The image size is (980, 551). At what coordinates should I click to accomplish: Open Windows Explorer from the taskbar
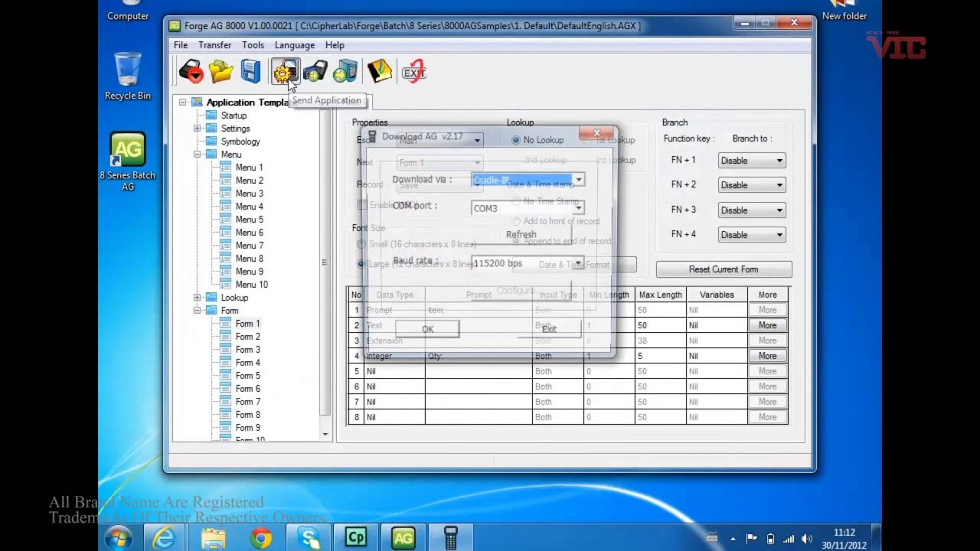click(213, 538)
